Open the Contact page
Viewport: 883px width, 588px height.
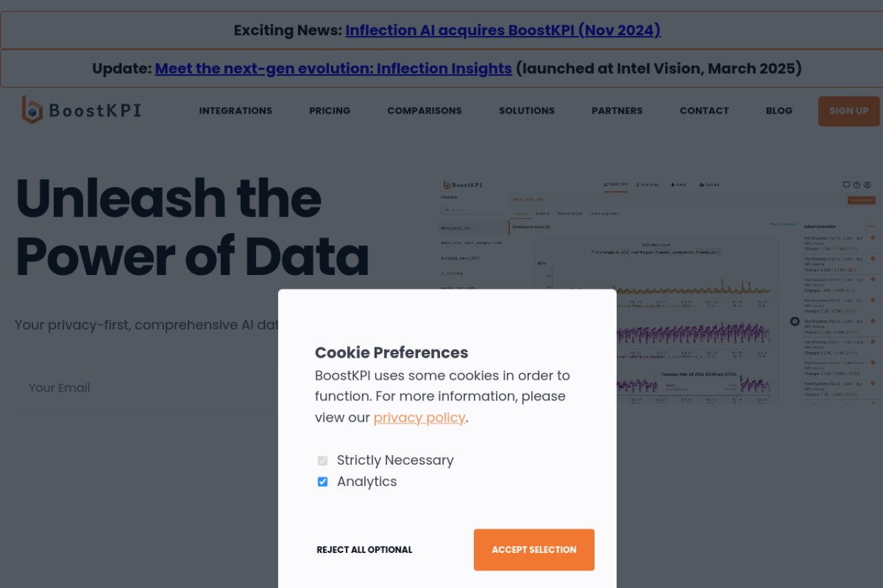[x=704, y=111]
